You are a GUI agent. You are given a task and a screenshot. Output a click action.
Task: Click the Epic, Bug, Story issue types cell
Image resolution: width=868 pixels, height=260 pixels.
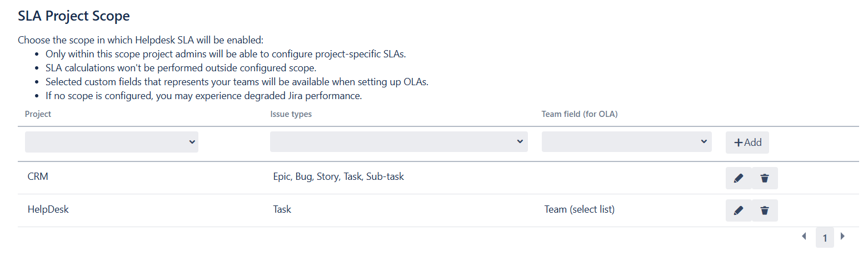pos(338,177)
